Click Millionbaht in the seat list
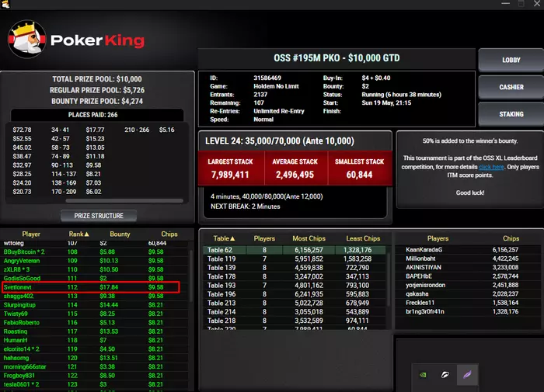Image resolution: width=544 pixels, height=392 pixels. 468,258
